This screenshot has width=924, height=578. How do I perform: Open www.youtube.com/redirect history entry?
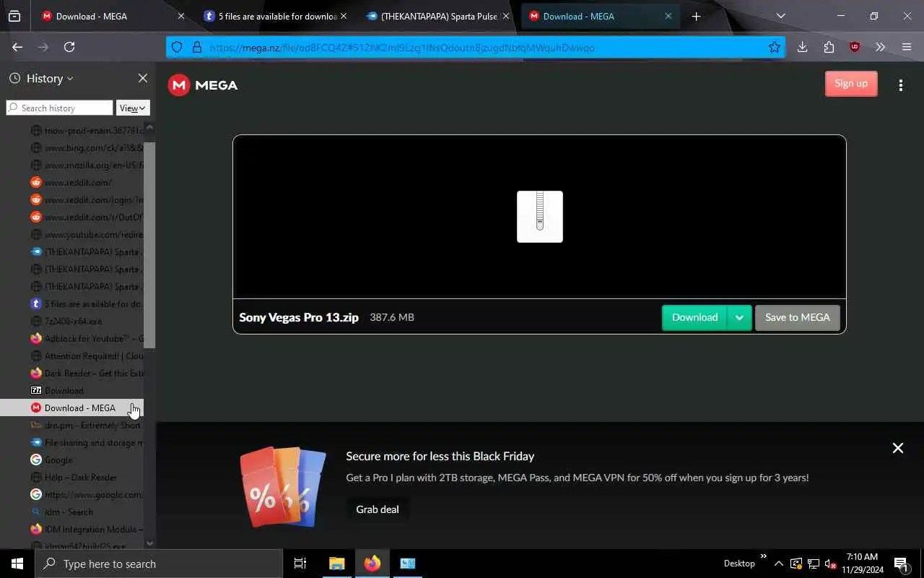pos(72,235)
